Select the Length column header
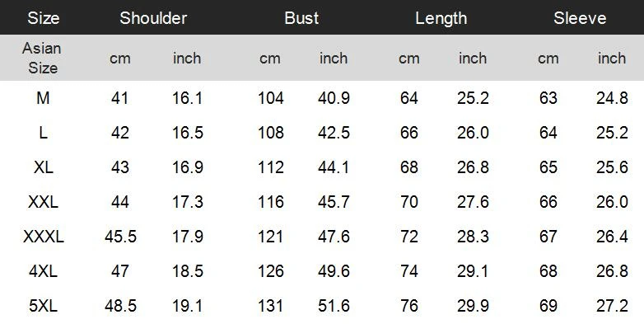644x324 pixels. tap(441, 18)
